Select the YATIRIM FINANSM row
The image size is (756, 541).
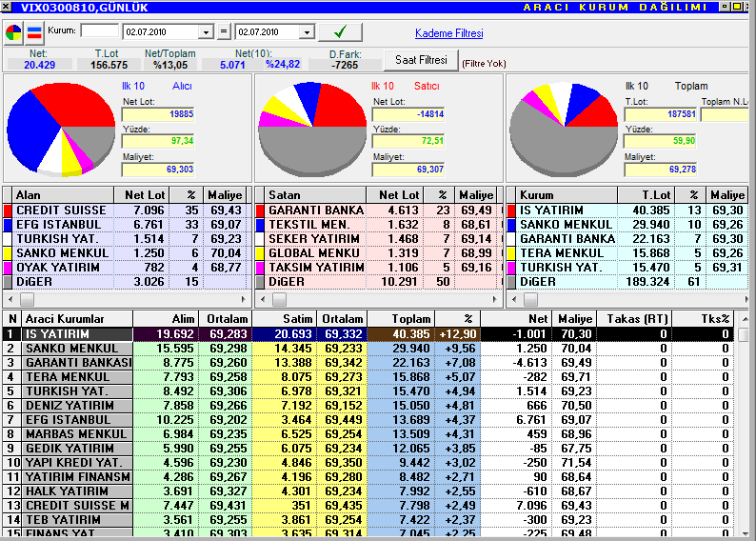pos(368,477)
